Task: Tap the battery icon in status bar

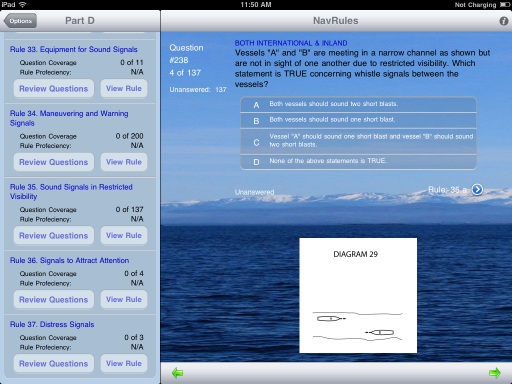Action: click(504, 5)
